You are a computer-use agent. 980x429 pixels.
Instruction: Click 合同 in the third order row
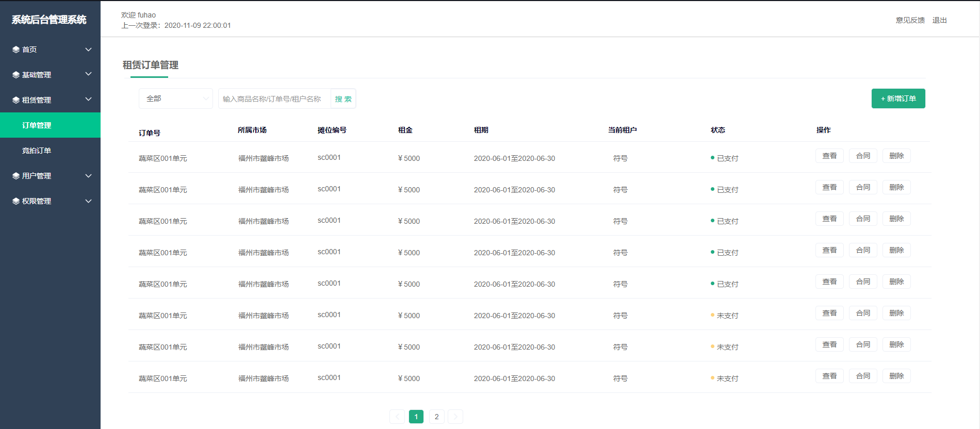(x=863, y=219)
